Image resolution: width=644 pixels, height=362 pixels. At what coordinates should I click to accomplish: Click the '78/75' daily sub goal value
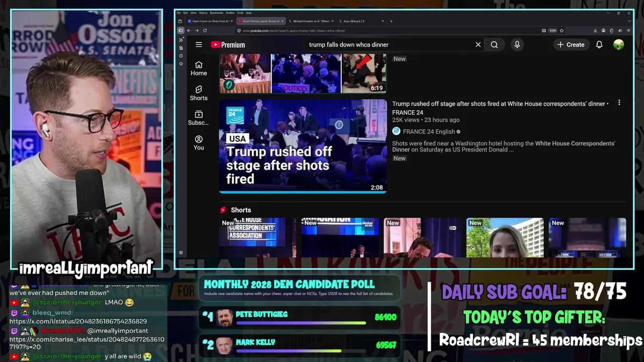point(599,292)
